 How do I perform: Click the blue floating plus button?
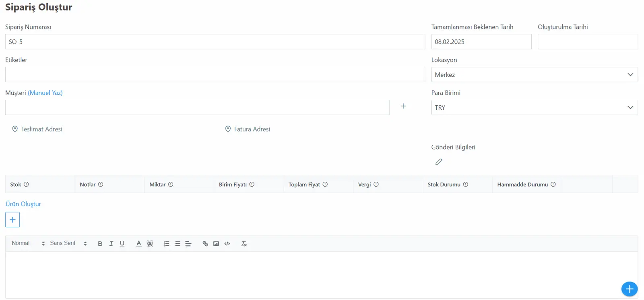coord(630,289)
